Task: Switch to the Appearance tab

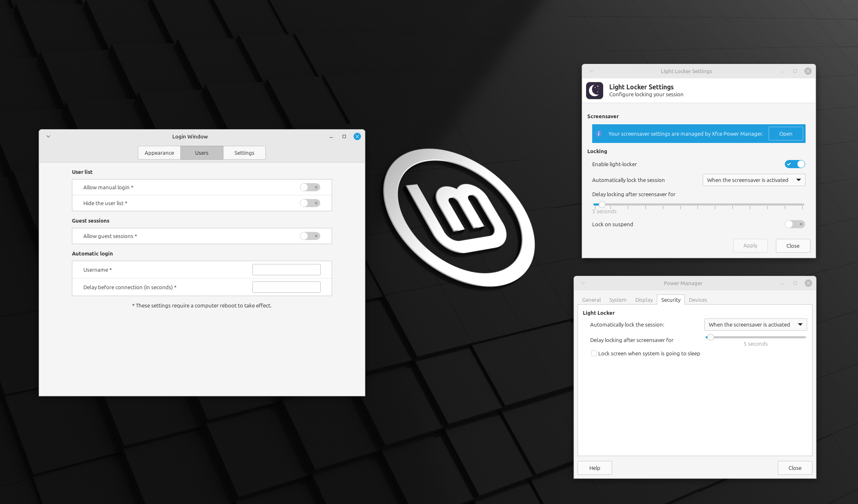Action: [159, 153]
